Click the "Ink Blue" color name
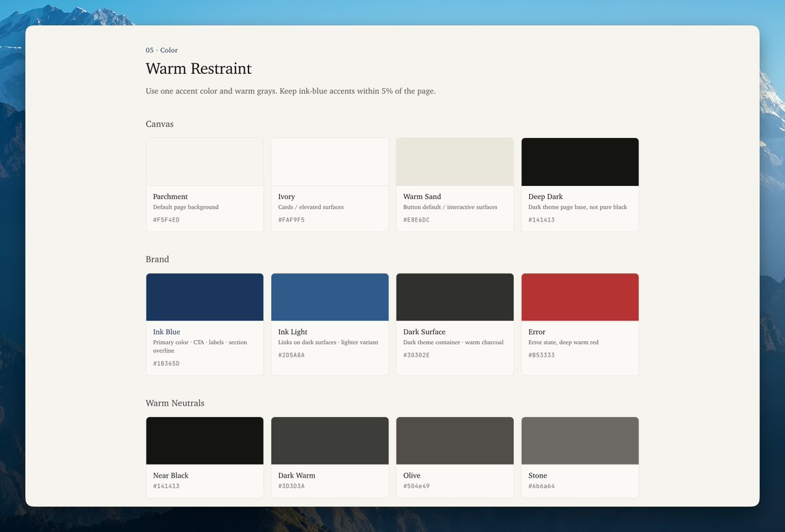785x532 pixels. pos(167,332)
